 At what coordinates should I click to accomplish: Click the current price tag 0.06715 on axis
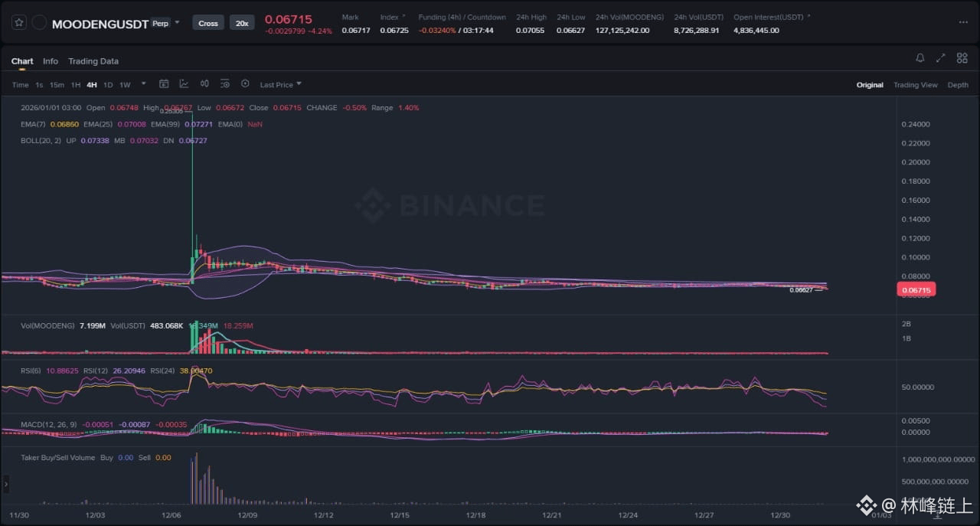[x=916, y=290]
